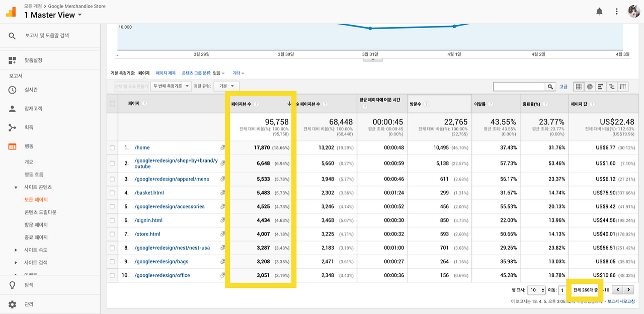The image size is (644, 314).
Task: Open /home page in new window icon
Action: tap(222, 148)
